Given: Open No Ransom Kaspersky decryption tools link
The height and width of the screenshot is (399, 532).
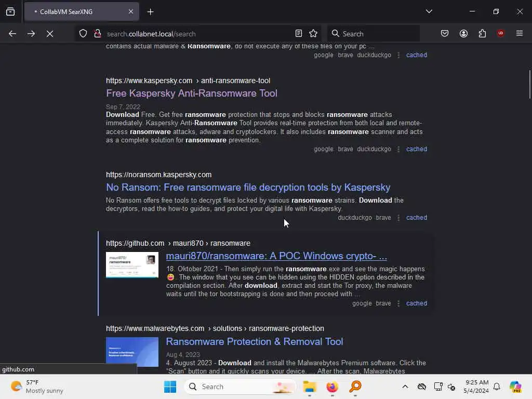Looking at the screenshot, I should pos(248,187).
